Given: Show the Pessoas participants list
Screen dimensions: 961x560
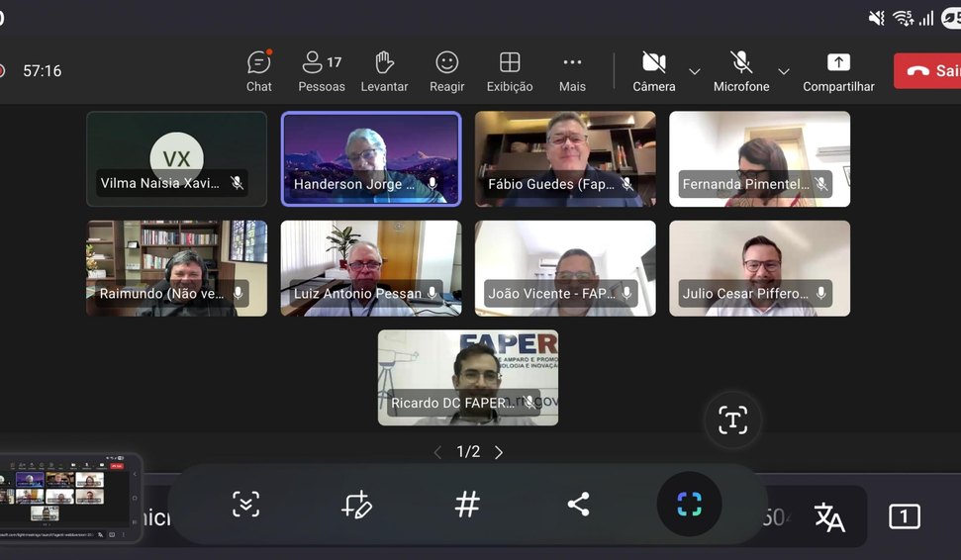Looking at the screenshot, I should pyautogui.click(x=321, y=71).
